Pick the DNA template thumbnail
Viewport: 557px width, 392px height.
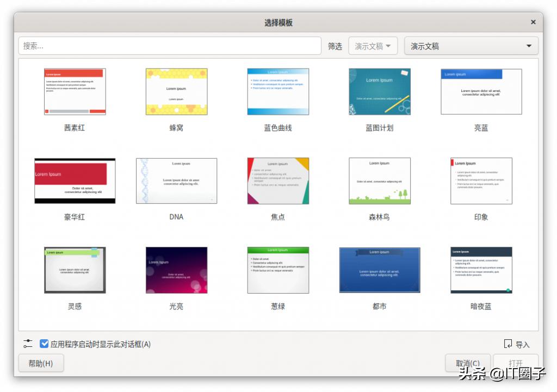tap(176, 181)
